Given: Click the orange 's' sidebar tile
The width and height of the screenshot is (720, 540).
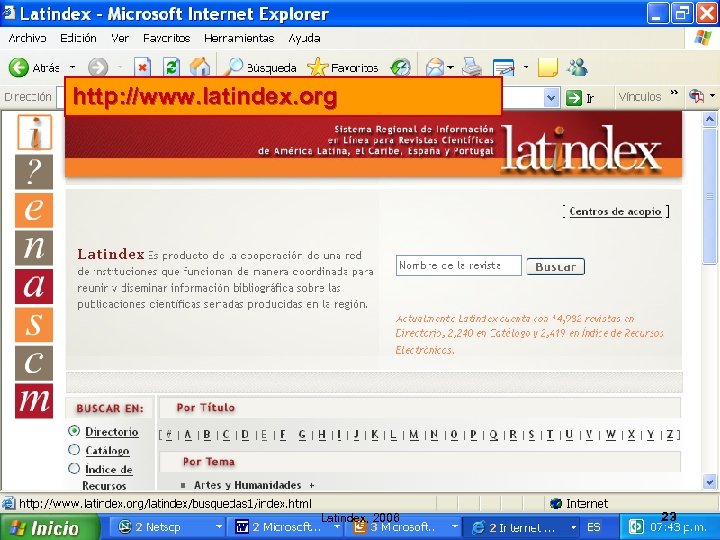Looking at the screenshot, I should (34, 324).
